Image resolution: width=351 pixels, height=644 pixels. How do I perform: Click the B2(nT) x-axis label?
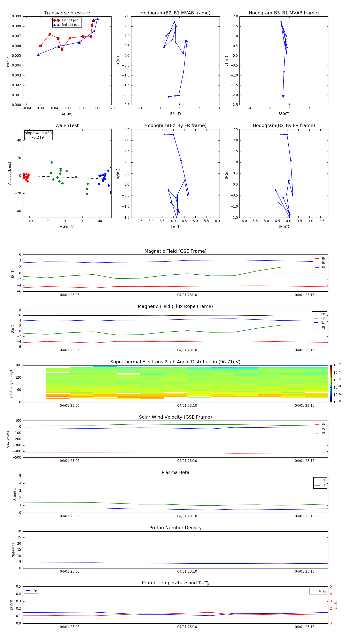(x=175, y=114)
